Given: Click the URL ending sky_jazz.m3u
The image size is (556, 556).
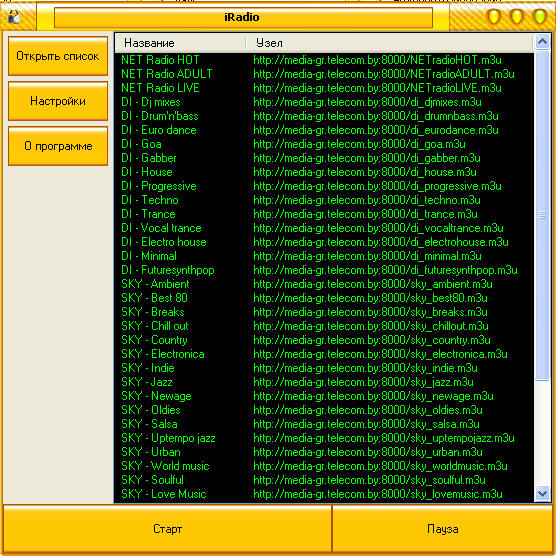Looking at the screenshot, I should pyautogui.click(x=363, y=382).
